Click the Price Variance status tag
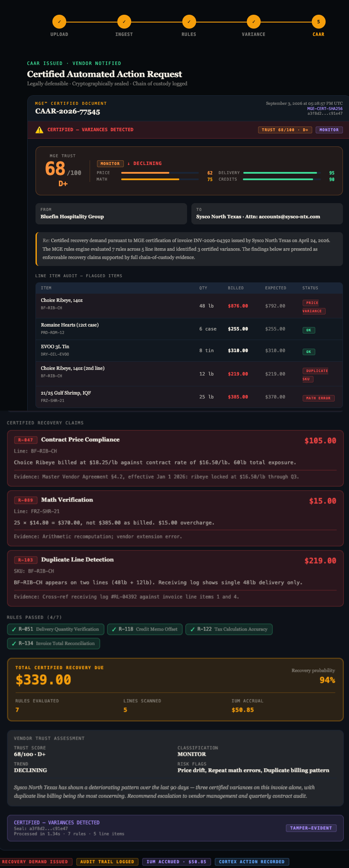The width and height of the screenshot is (349, 868). click(x=314, y=307)
